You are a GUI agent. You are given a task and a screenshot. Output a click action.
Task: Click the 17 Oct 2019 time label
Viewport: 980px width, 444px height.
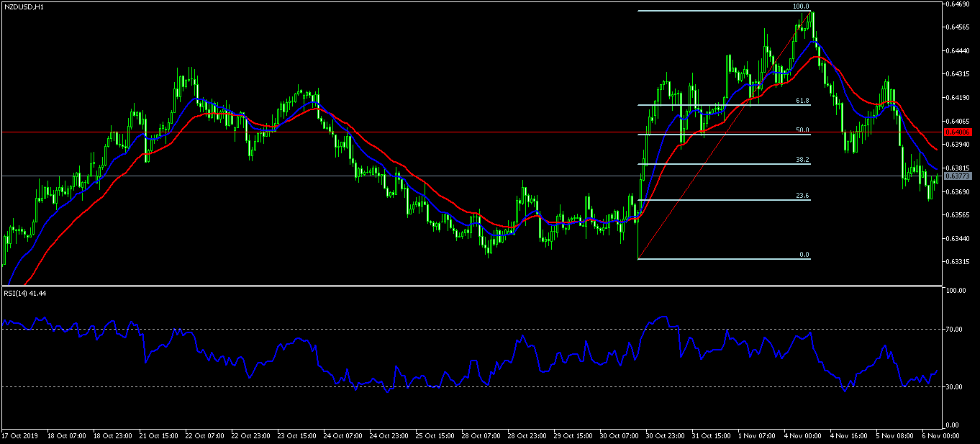(x=20, y=436)
